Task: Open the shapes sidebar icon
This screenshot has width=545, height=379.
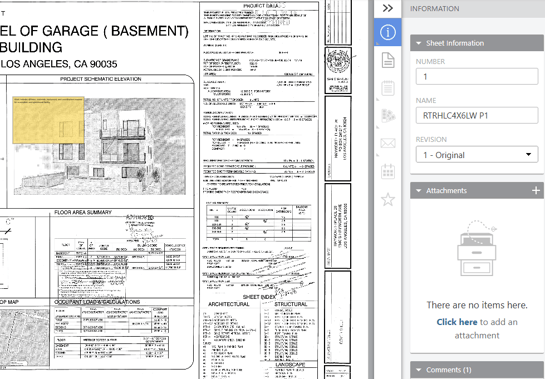Action: (x=388, y=116)
